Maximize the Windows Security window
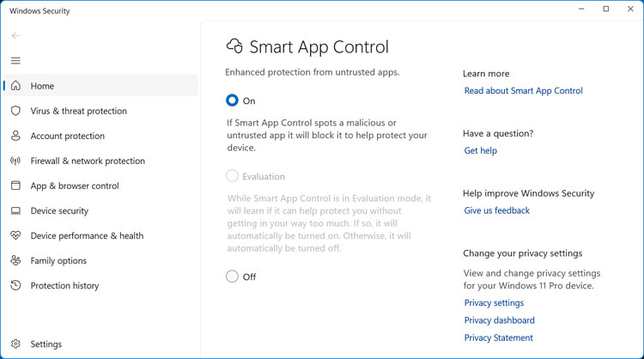 tap(606, 9)
